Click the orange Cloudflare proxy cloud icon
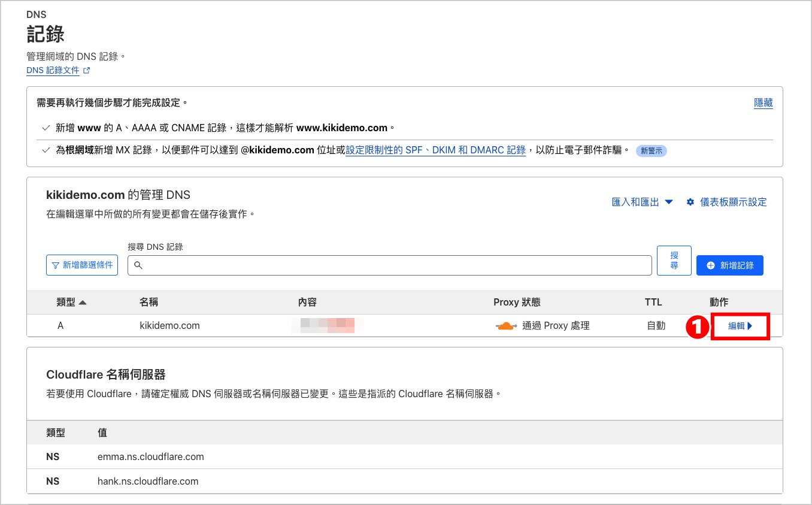Viewport: 812px width, 505px height. coord(506,326)
